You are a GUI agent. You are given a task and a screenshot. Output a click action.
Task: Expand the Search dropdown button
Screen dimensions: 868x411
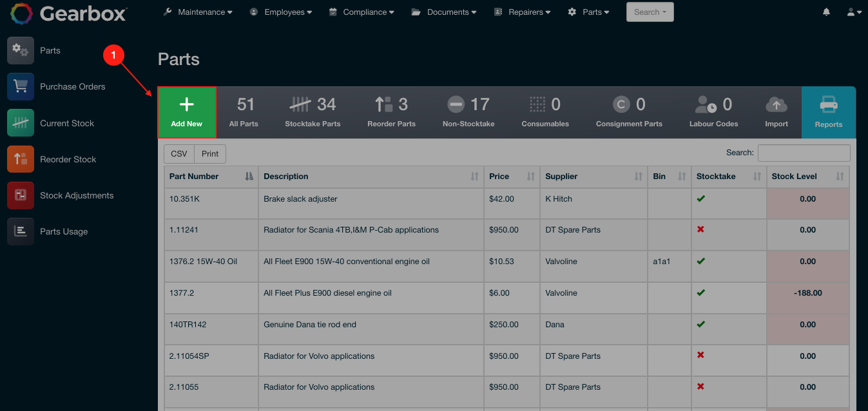(x=650, y=12)
